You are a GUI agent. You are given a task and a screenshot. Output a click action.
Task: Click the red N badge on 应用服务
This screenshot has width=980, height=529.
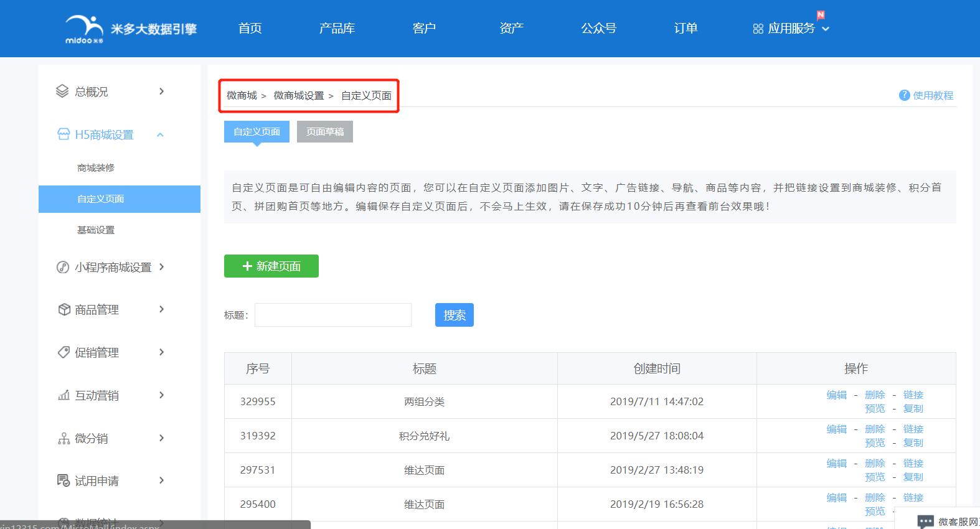(821, 15)
